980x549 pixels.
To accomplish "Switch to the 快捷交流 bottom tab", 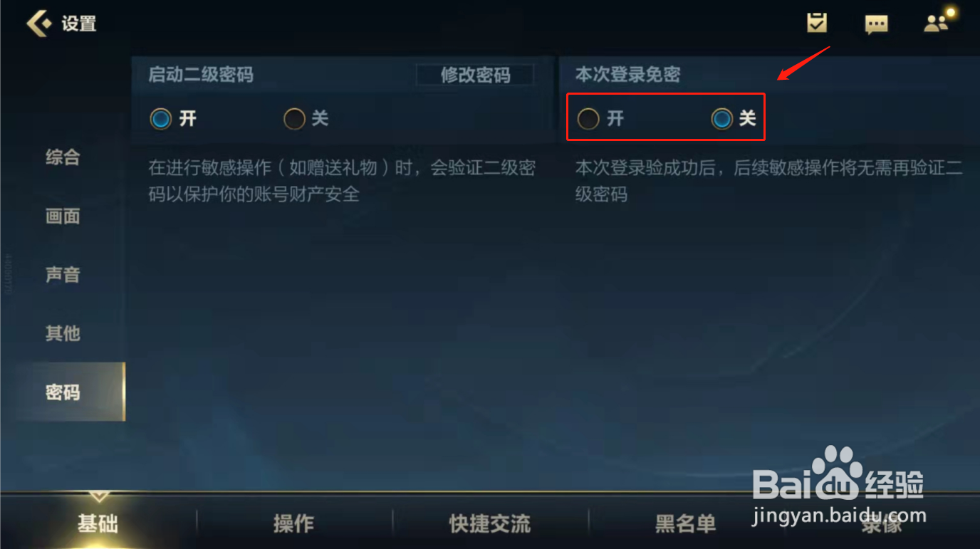I will pos(490,524).
